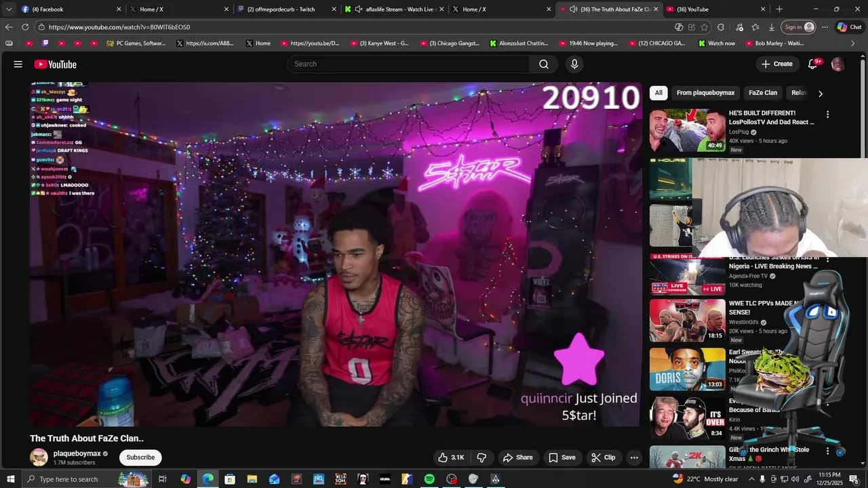Open a new browser tab

pos(779,9)
